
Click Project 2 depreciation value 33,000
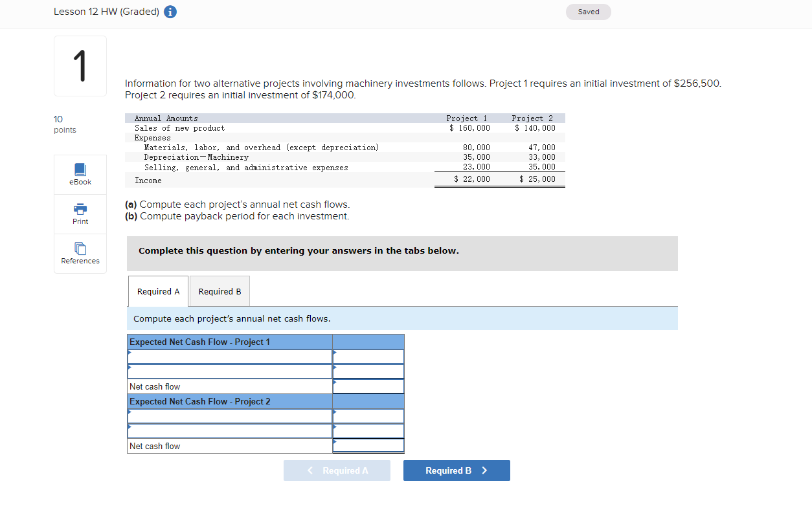[542, 157]
